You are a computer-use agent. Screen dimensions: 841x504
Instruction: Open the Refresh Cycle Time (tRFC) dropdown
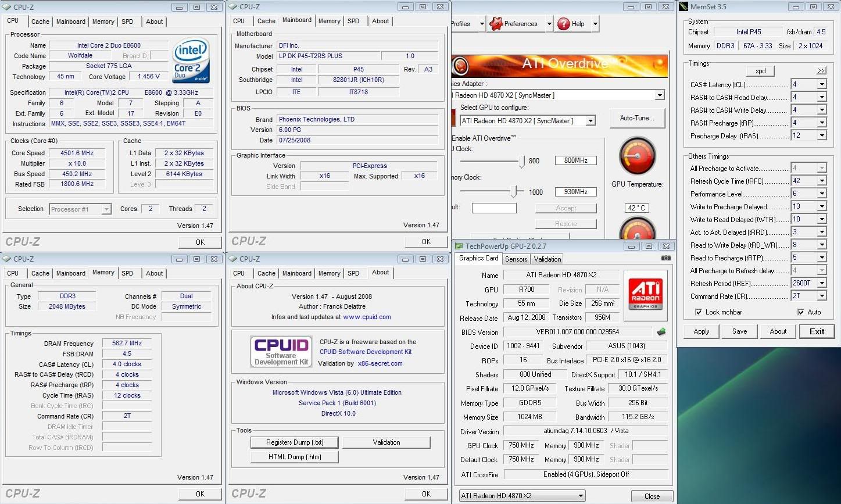(x=822, y=181)
